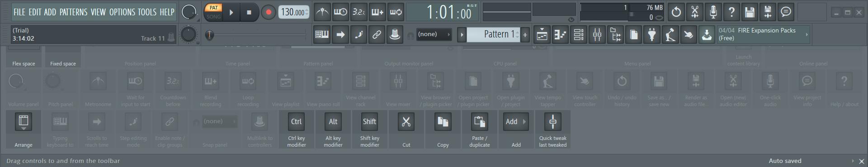Open the mixer view
Image resolution: width=868 pixels, height=167 pixels.
point(597,34)
